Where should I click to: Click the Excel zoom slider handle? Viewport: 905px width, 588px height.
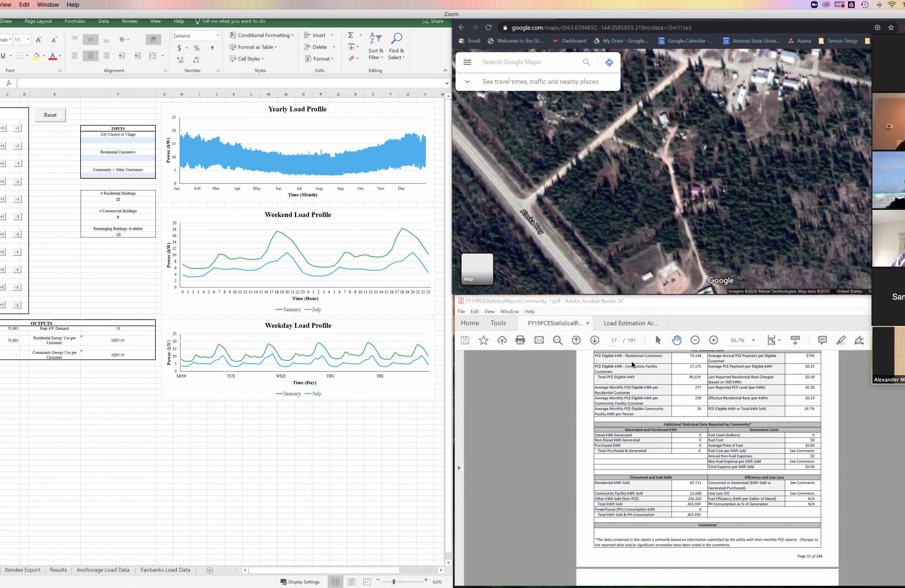[x=394, y=582]
